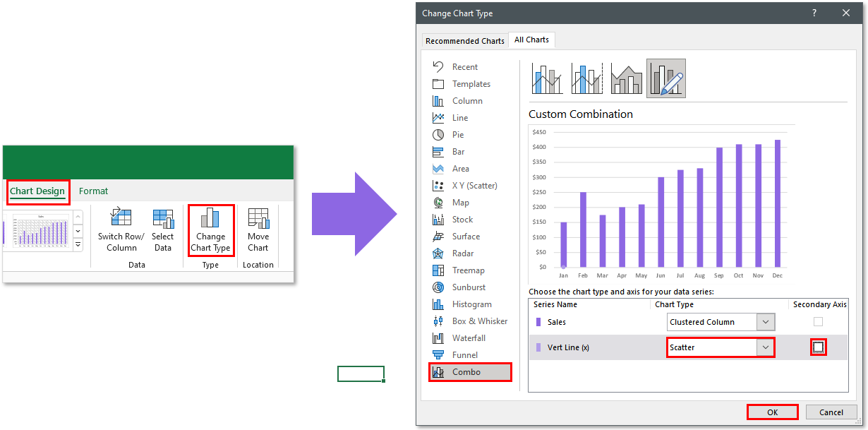Click the Vert Line (x) series name
868x430 pixels.
(x=568, y=347)
